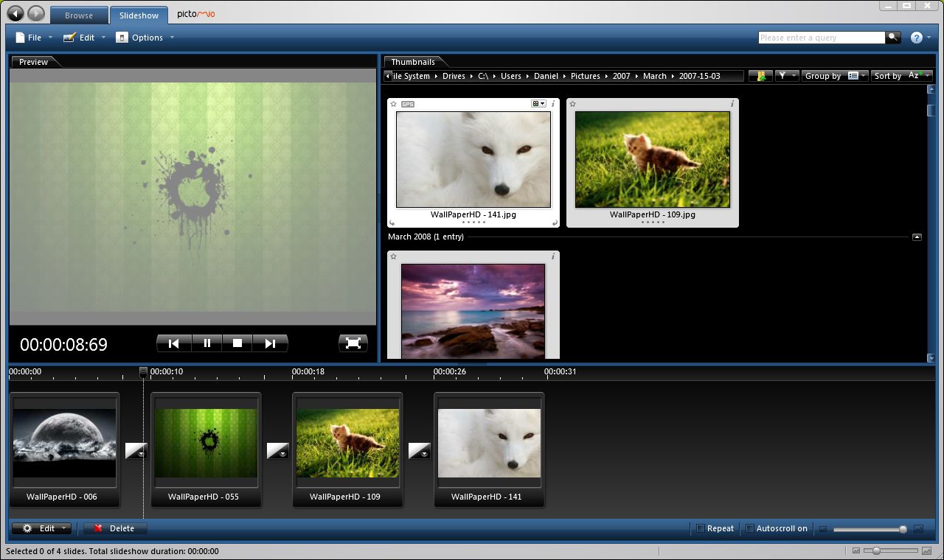Navigate to Users in breadcrumb path
This screenshot has height=560, width=944.
tap(511, 76)
